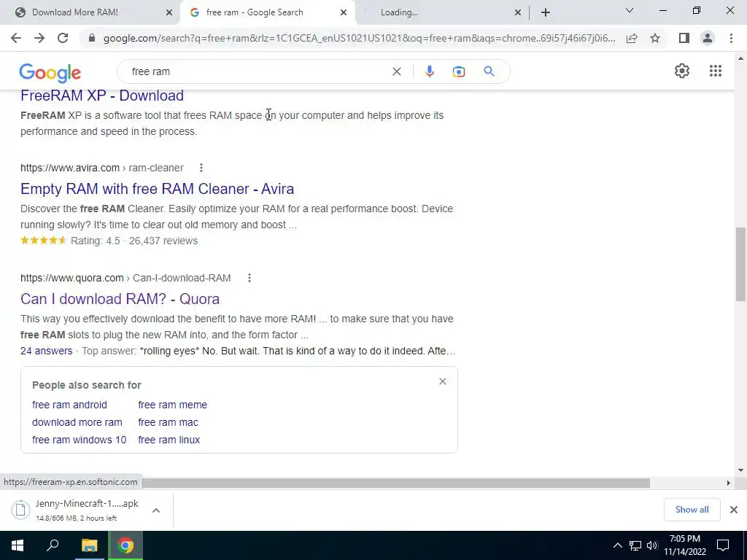
Task: Open the taskbar clock and date
Action: click(684, 545)
